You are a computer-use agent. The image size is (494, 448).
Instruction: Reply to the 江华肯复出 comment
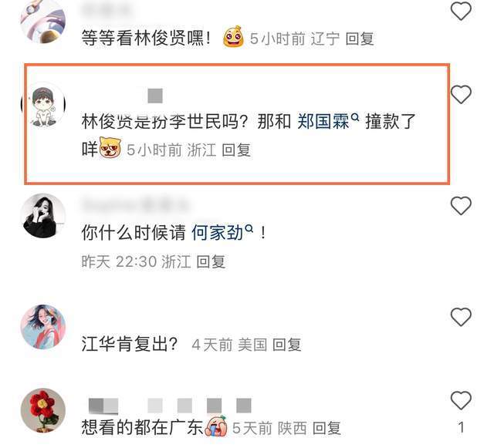(286, 345)
